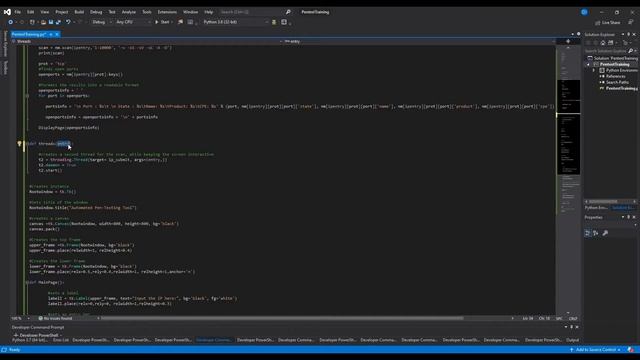
Task: Close the Solution Explorer panel
Action: click(x=634, y=35)
